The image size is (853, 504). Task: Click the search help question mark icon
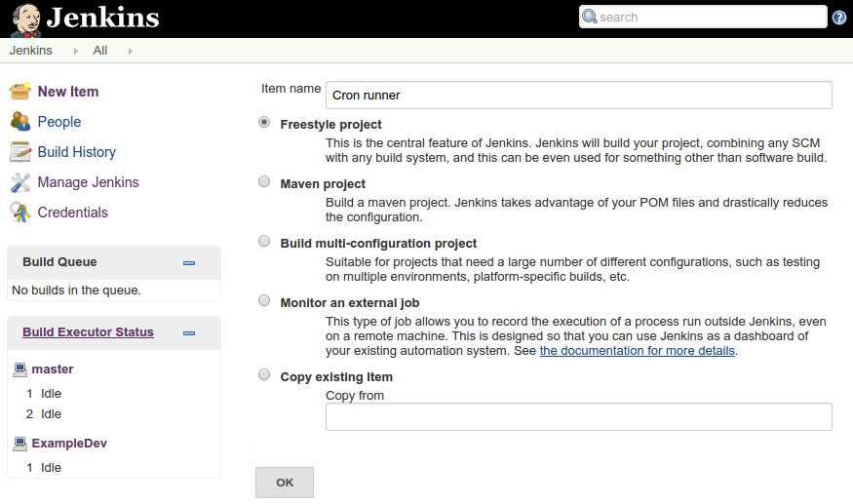838,18
